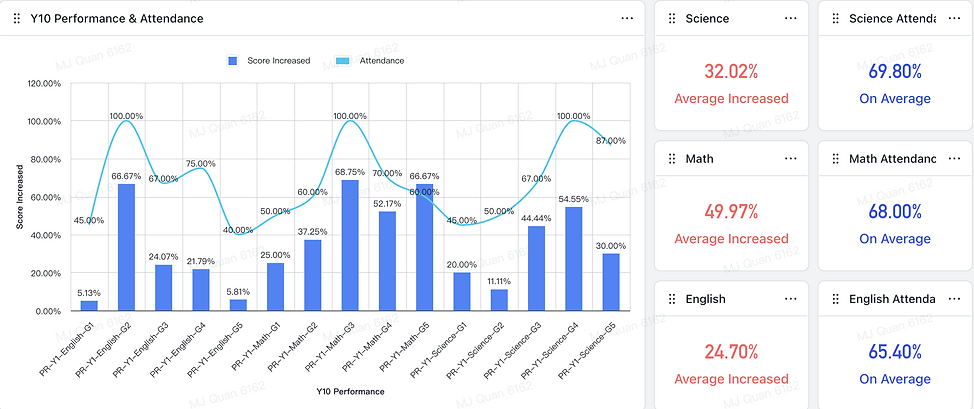974x409 pixels.
Task: Select the PR-Y1-English-G3 bar at 24.07%
Action: (x=164, y=288)
